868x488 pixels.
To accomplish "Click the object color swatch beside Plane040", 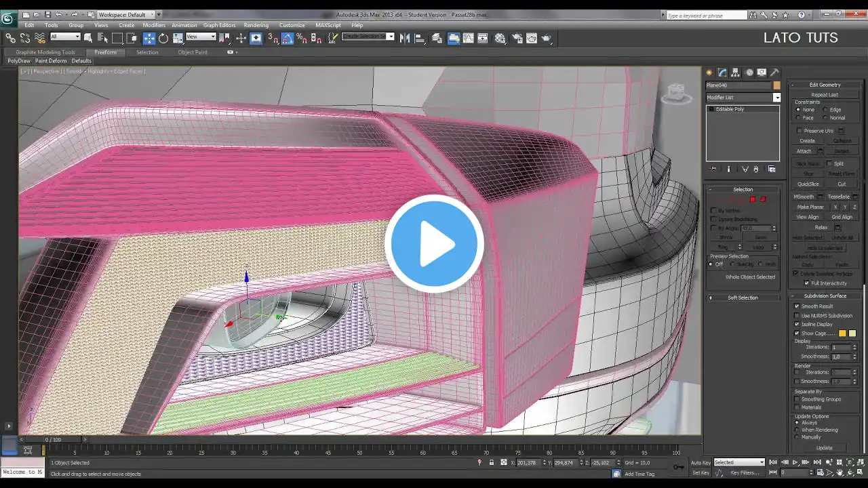I will point(776,85).
